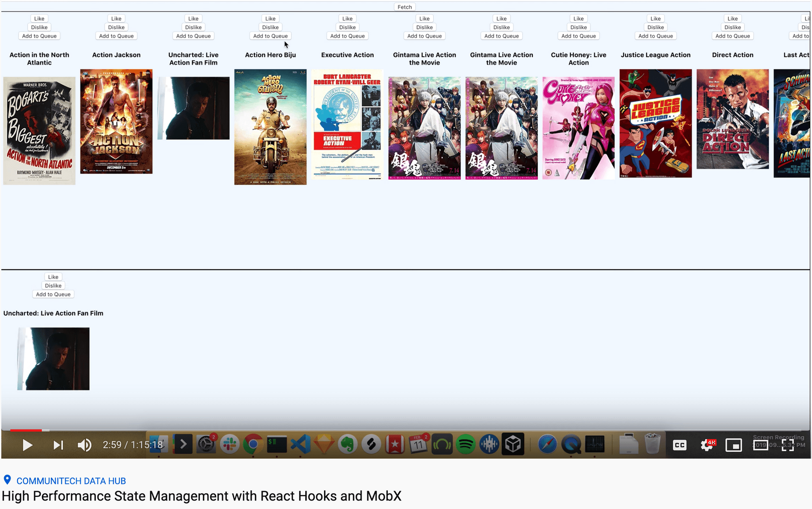Open Slack from the dock
812x509 pixels.
click(x=229, y=444)
